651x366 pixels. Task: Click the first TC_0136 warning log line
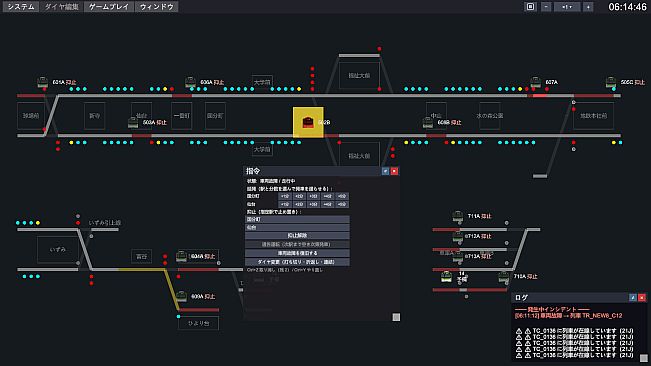point(575,331)
